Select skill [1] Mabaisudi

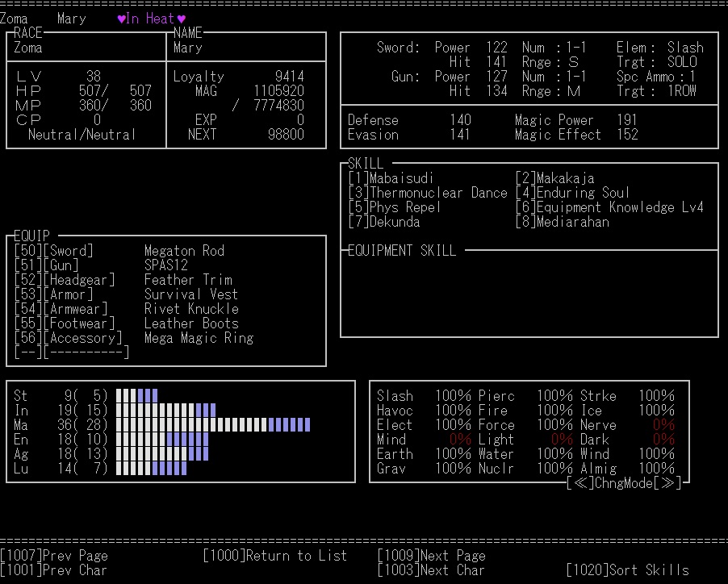(x=391, y=178)
